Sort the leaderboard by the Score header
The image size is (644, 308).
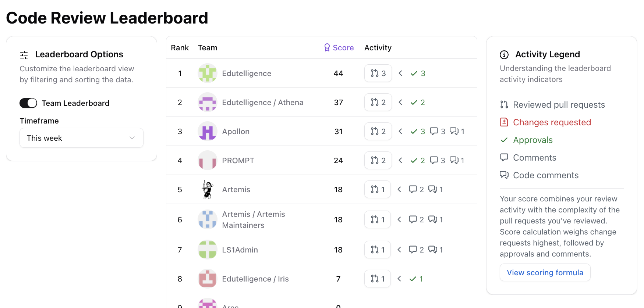[343, 47]
